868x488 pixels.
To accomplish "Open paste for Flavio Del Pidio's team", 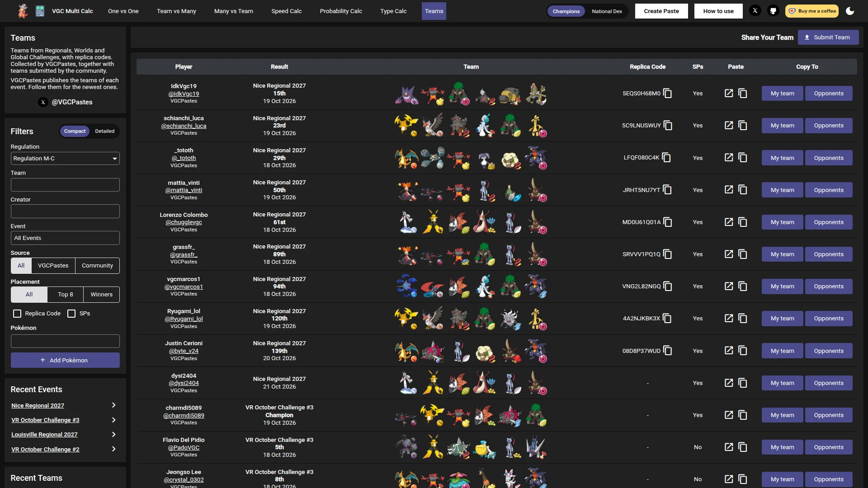I will pyautogui.click(x=729, y=447).
